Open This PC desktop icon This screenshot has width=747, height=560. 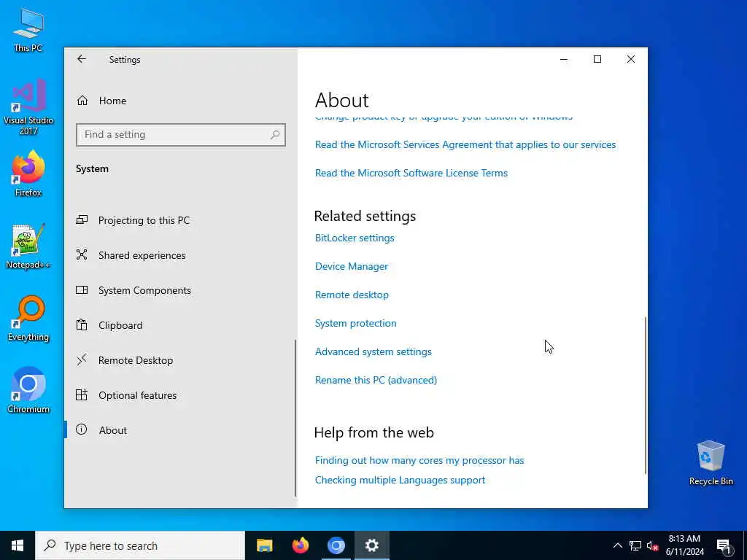click(28, 29)
